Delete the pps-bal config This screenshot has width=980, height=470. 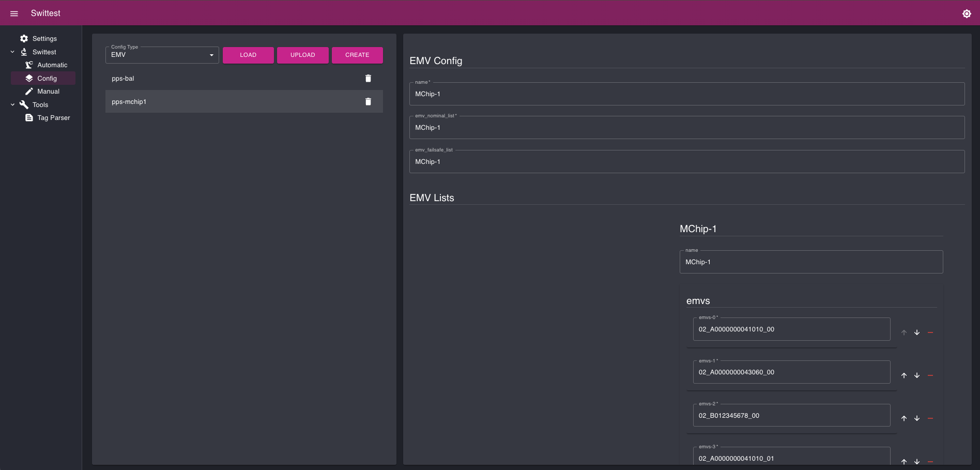click(x=368, y=79)
